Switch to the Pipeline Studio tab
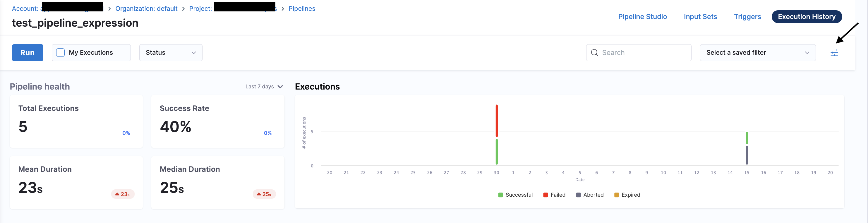Viewport: 868px width, 223px height. coord(642,16)
